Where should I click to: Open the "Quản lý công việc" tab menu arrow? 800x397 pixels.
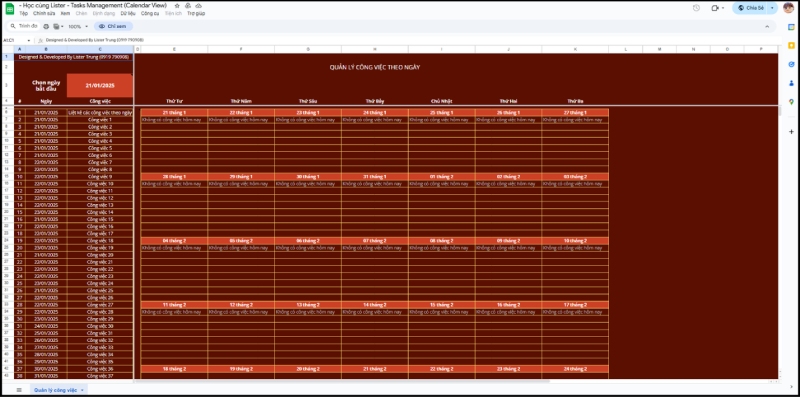(x=82, y=390)
